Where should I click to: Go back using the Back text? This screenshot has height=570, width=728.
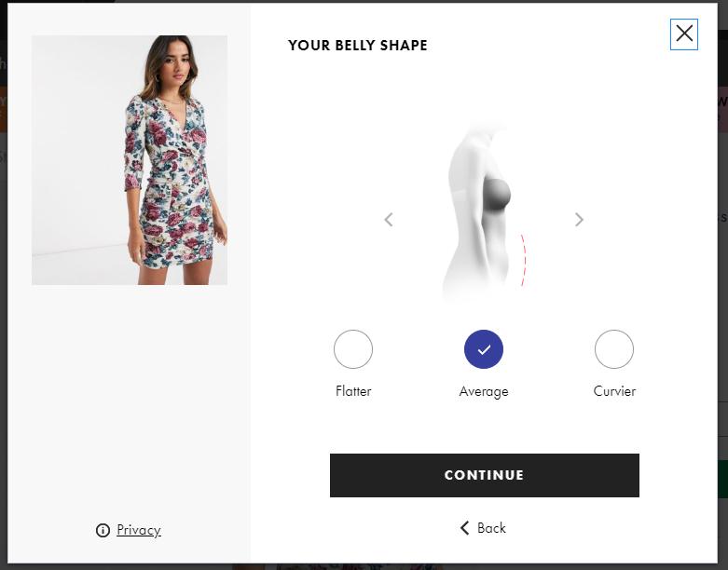(x=491, y=528)
